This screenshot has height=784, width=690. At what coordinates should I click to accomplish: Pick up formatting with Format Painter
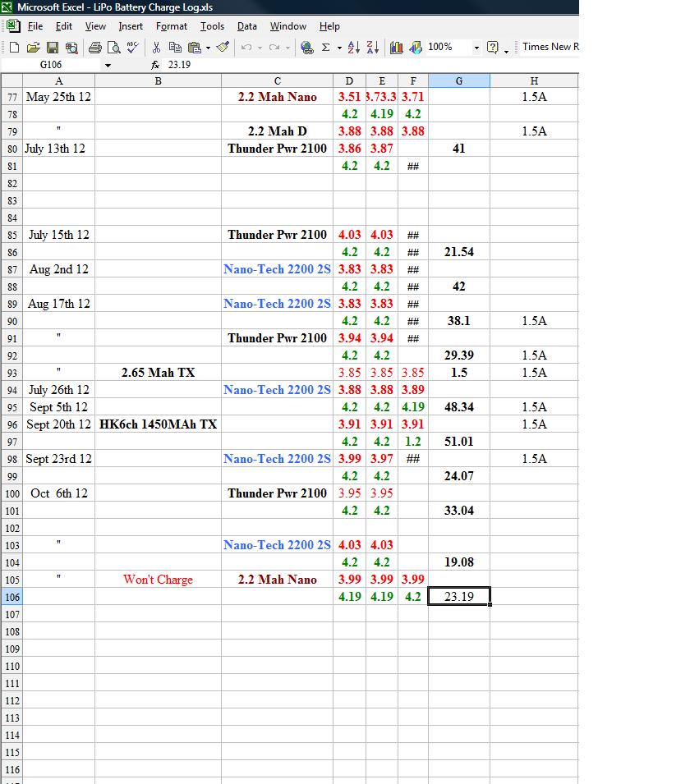tap(221, 47)
